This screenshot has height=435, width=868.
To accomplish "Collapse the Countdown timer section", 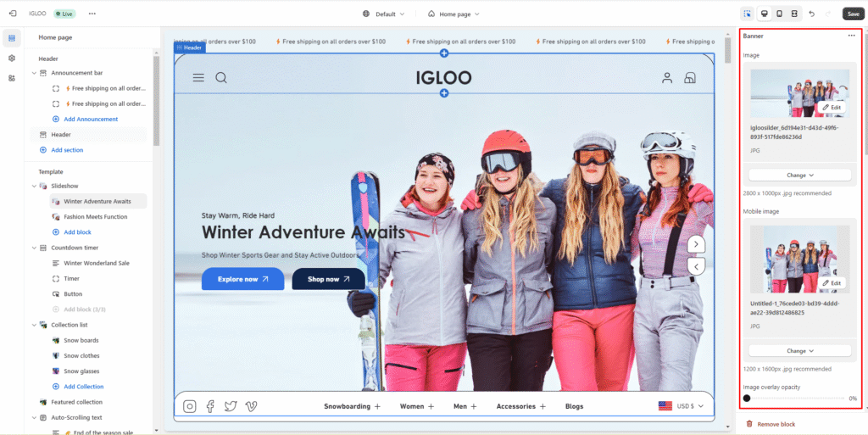I will (34, 248).
